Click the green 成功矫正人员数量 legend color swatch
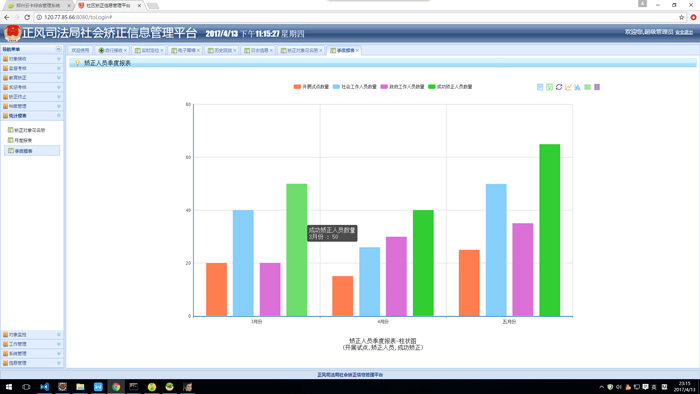 432,87
